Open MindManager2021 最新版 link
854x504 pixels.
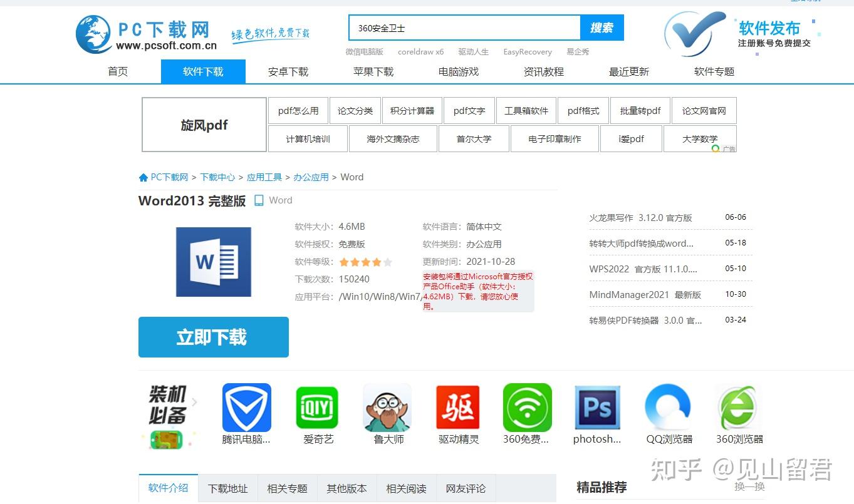645,295
